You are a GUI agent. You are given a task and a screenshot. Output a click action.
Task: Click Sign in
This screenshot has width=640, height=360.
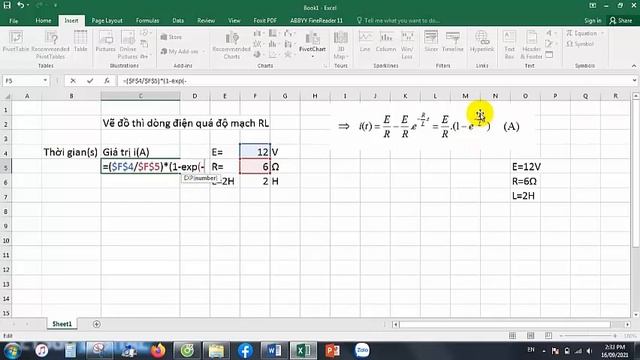tap(592, 20)
